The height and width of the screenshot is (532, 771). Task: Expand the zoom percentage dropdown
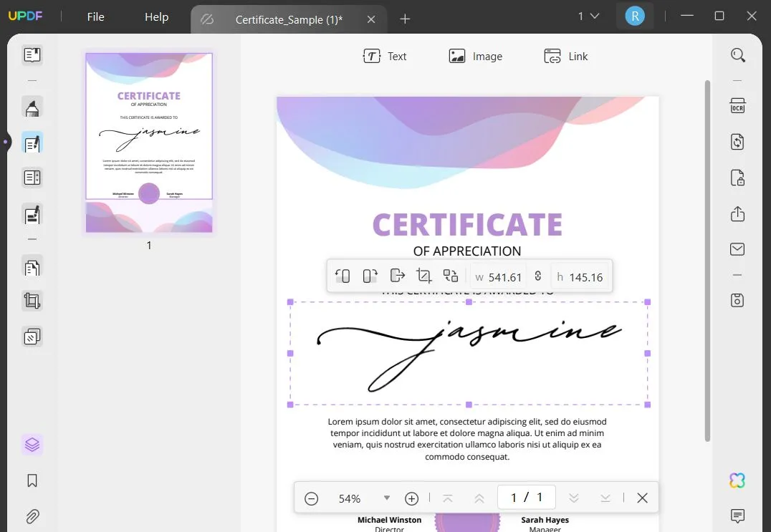(x=386, y=498)
